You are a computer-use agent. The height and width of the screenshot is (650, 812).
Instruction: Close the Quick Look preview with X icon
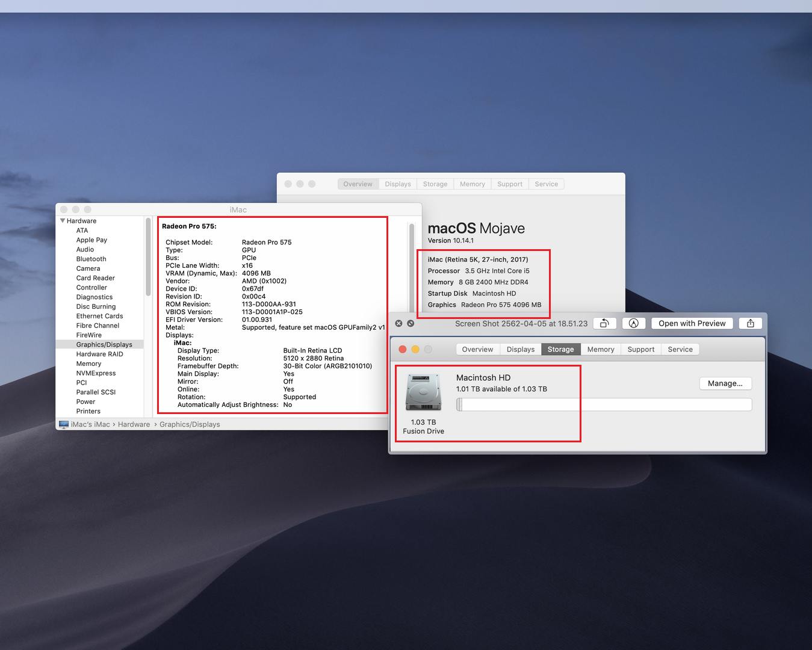coord(398,324)
